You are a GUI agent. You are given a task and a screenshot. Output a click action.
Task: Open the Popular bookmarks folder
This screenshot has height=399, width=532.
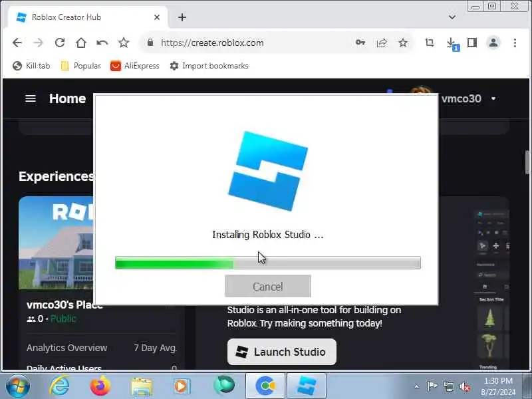click(x=80, y=66)
